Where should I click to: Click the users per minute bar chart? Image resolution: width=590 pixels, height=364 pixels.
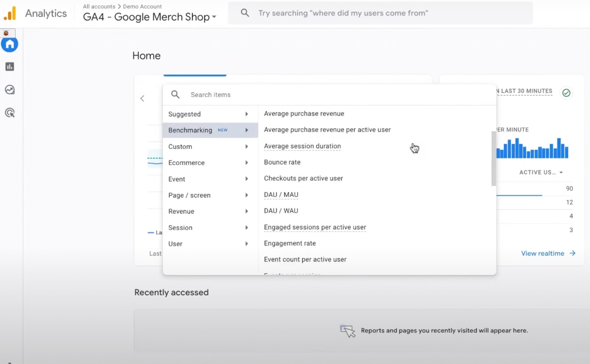[532, 148]
